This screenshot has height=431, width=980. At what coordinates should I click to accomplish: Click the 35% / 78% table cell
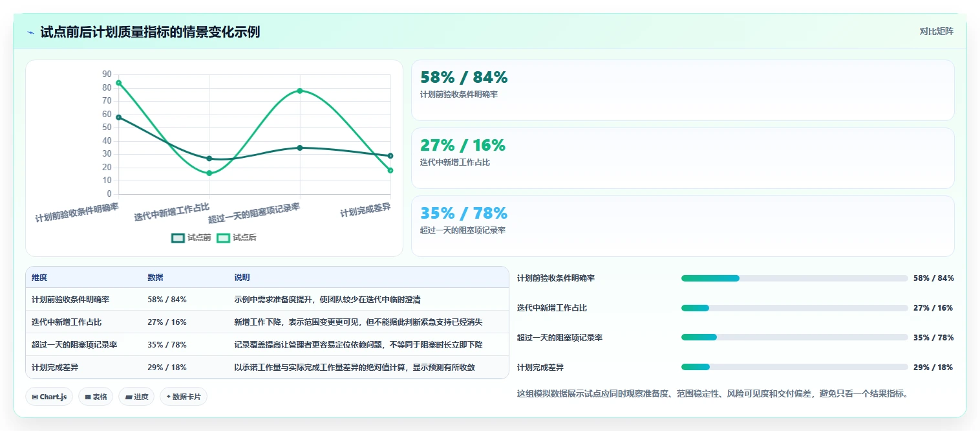167,345
